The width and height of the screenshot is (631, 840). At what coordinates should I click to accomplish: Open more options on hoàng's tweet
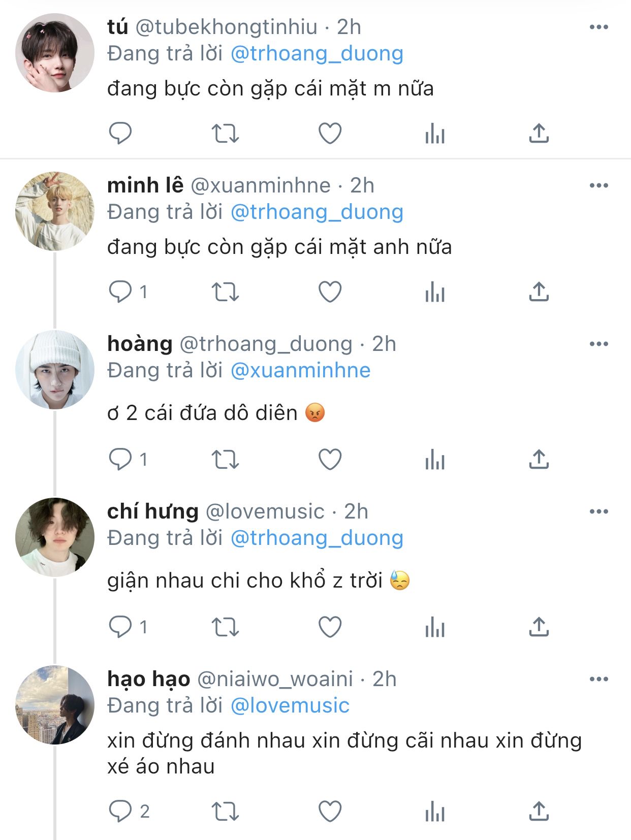click(x=599, y=344)
